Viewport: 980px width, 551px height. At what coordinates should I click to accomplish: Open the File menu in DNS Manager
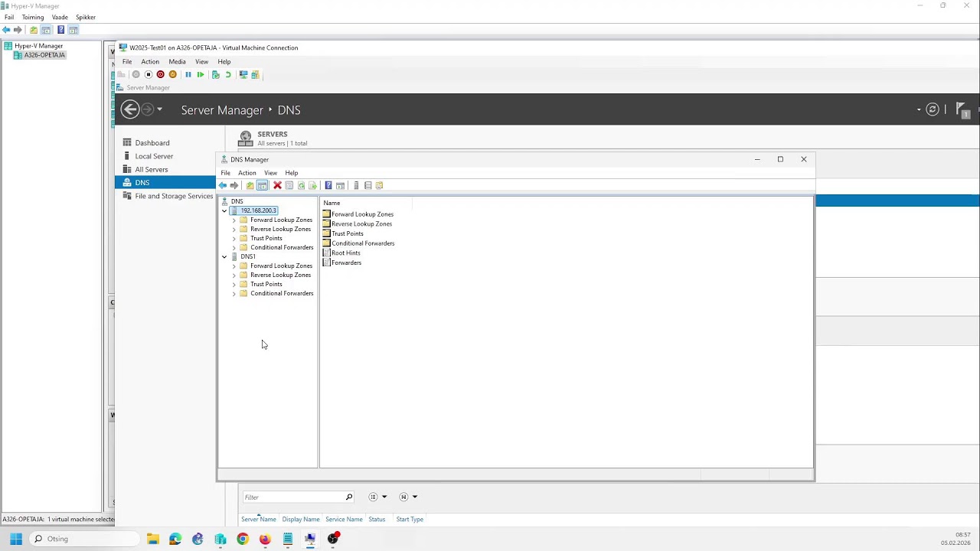click(x=226, y=173)
